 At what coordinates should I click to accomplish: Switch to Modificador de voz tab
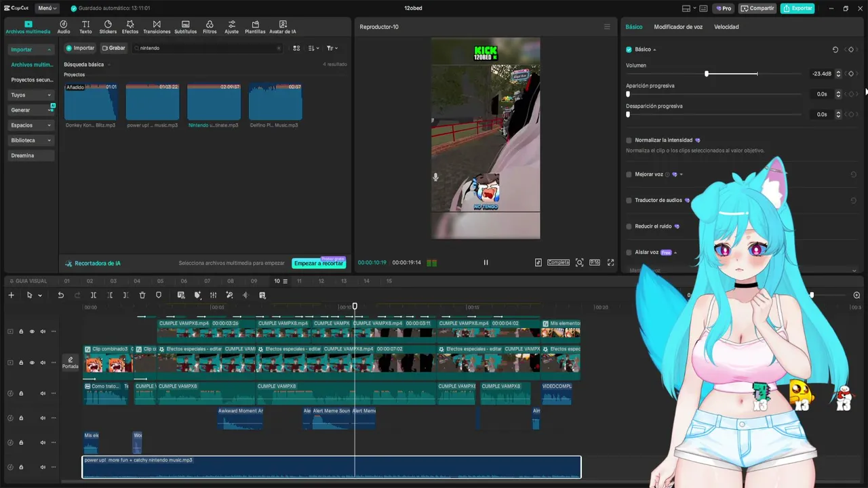(x=678, y=27)
